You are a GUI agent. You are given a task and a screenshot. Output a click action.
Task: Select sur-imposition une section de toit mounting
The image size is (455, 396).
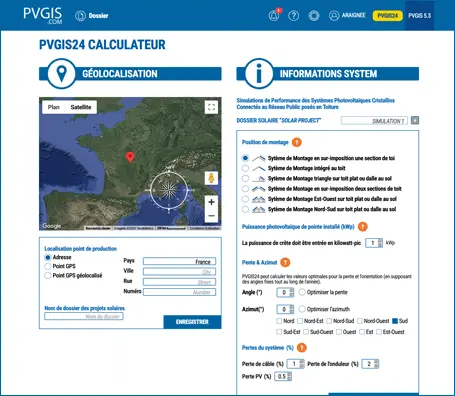coord(245,158)
